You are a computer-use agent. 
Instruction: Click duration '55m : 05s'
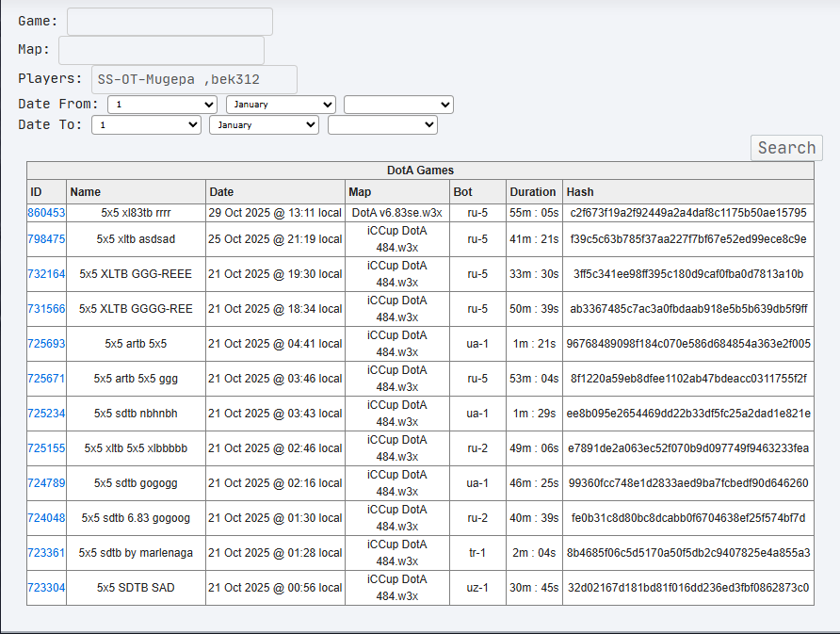coord(534,213)
